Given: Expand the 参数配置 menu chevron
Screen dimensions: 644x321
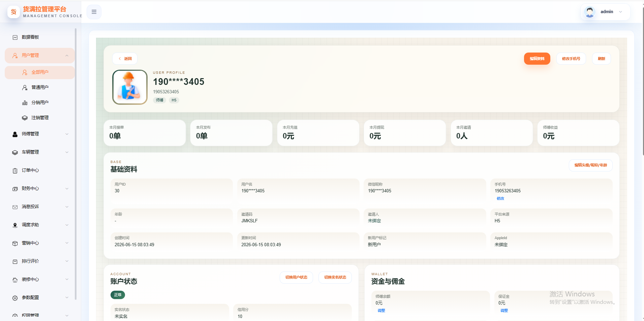Looking at the screenshot, I should point(67,298).
